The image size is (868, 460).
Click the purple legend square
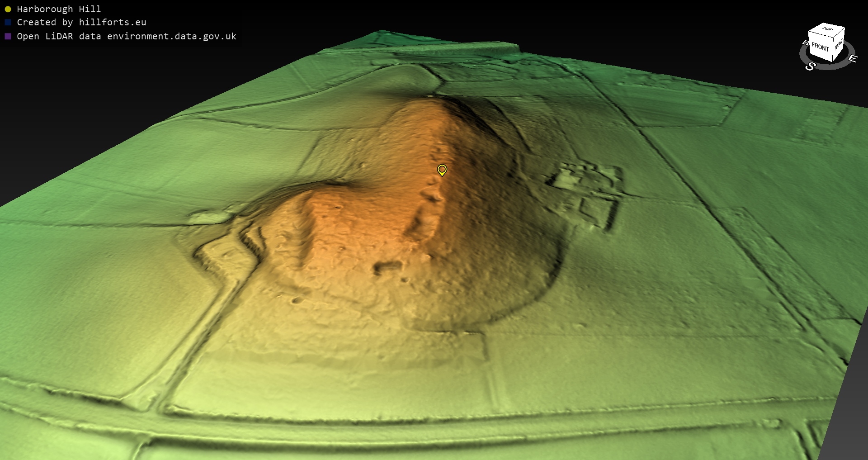point(8,36)
